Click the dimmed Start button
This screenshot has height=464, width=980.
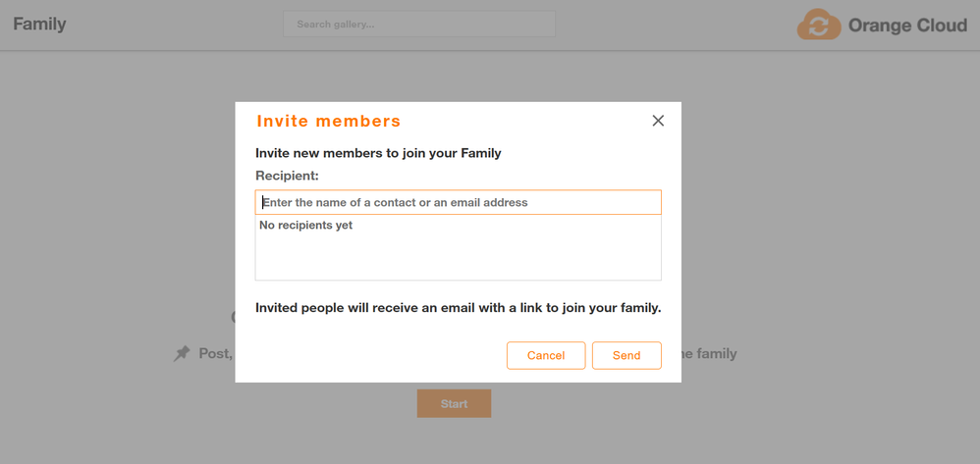pos(454,403)
